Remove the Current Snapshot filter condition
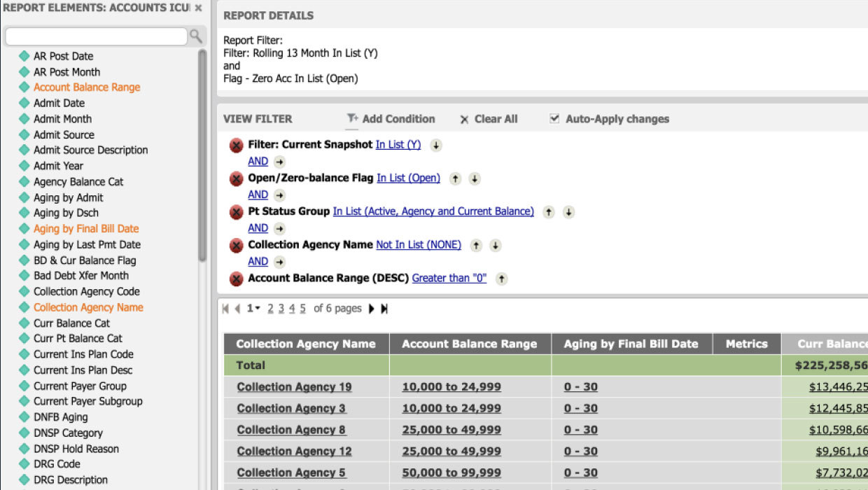 237,146
